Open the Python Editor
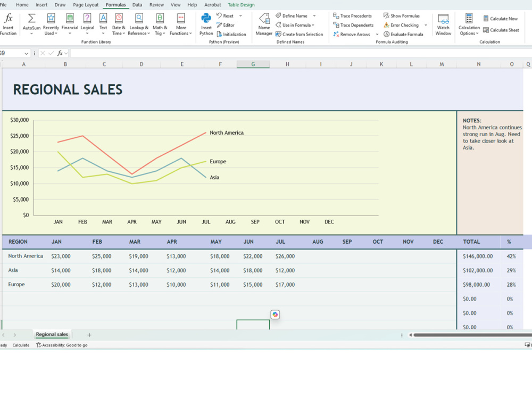The image size is (532, 399). click(226, 25)
